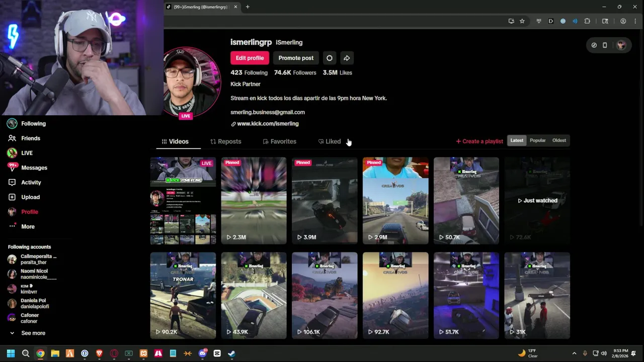The image size is (644, 362).
Task: Open the account avatar menu at top right
Action: 621,45
